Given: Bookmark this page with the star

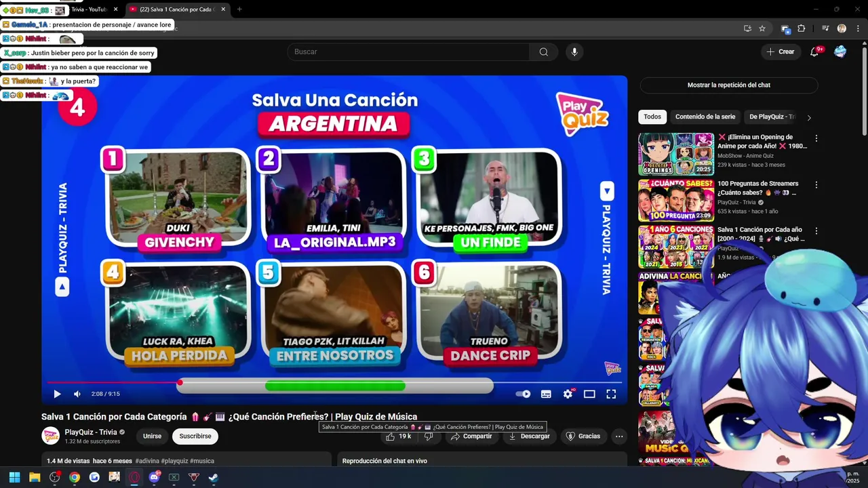Looking at the screenshot, I should tap(762, 28).
